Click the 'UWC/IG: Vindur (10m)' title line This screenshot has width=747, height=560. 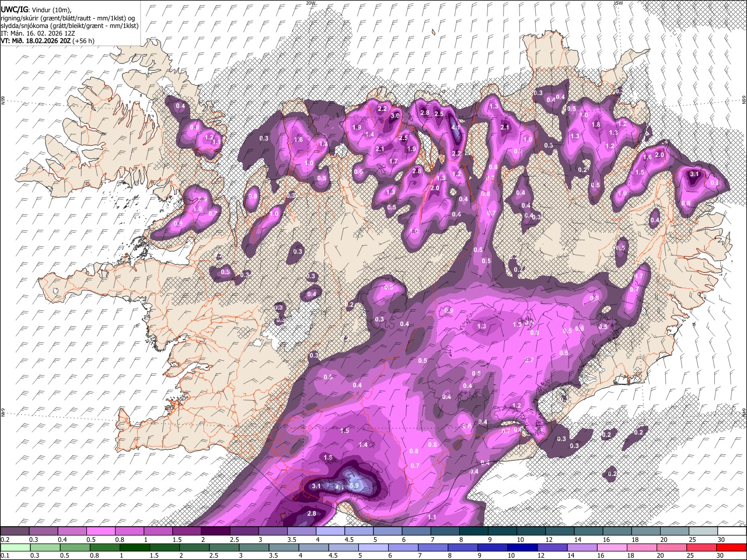click(x=36, y=9)
